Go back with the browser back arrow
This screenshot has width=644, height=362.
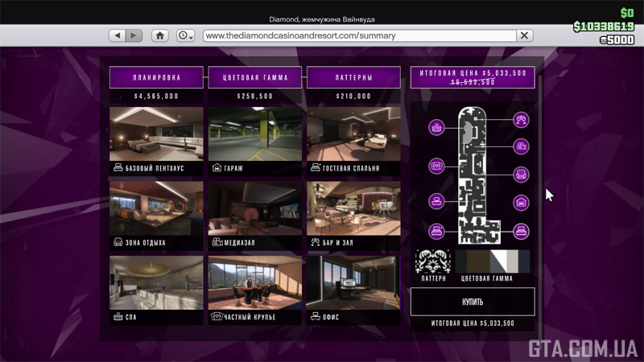[x=118, y=35]
